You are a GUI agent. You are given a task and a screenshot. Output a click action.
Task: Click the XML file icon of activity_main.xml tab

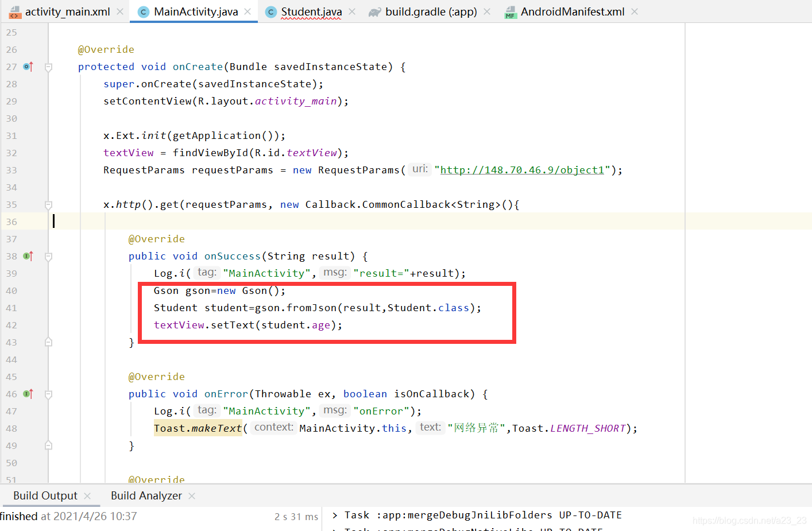click(x=15, y=12)
